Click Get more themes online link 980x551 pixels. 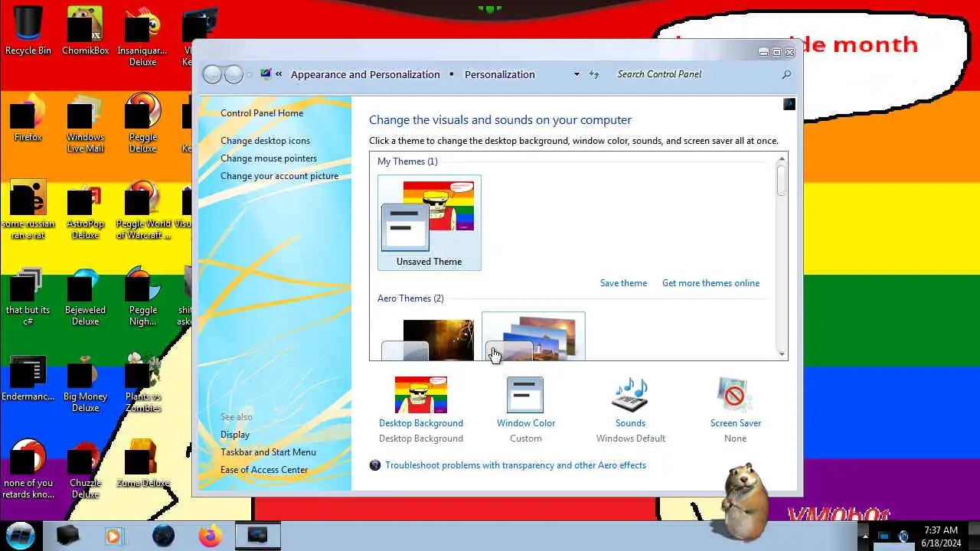[710, 283]
